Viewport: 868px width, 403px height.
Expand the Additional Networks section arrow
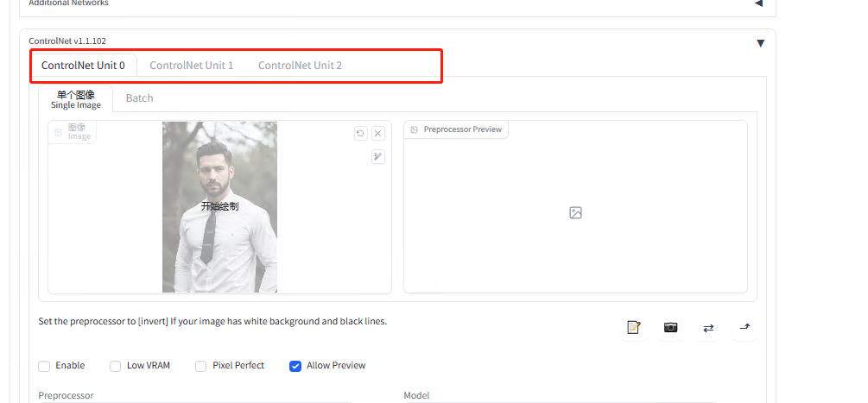click(x=758, y=3)
